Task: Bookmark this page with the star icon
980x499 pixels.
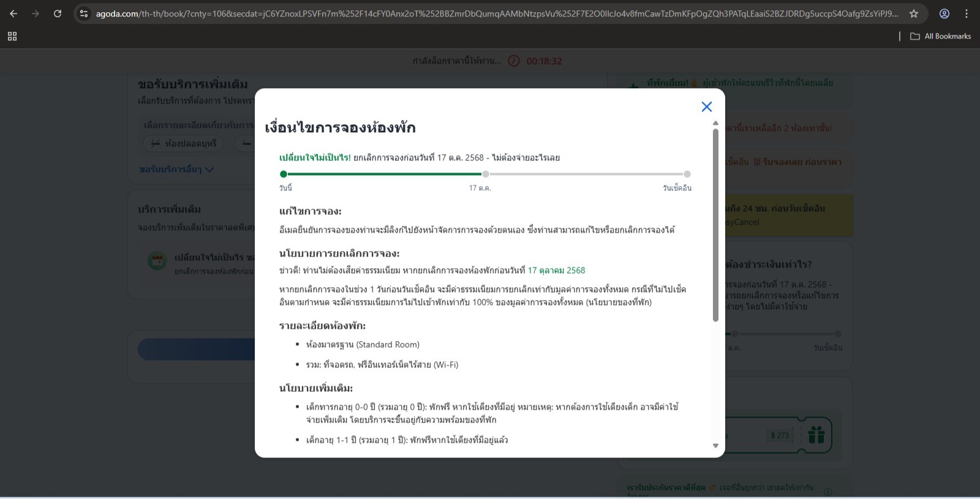Action: click(914, 13)
